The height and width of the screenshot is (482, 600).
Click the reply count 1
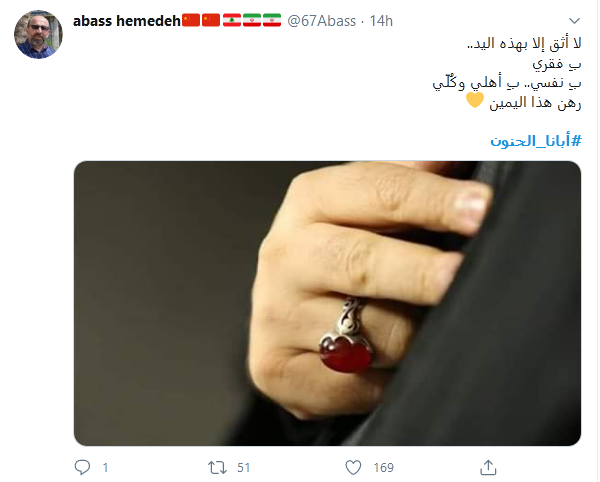pyautogui.click(x=105, y=467)
